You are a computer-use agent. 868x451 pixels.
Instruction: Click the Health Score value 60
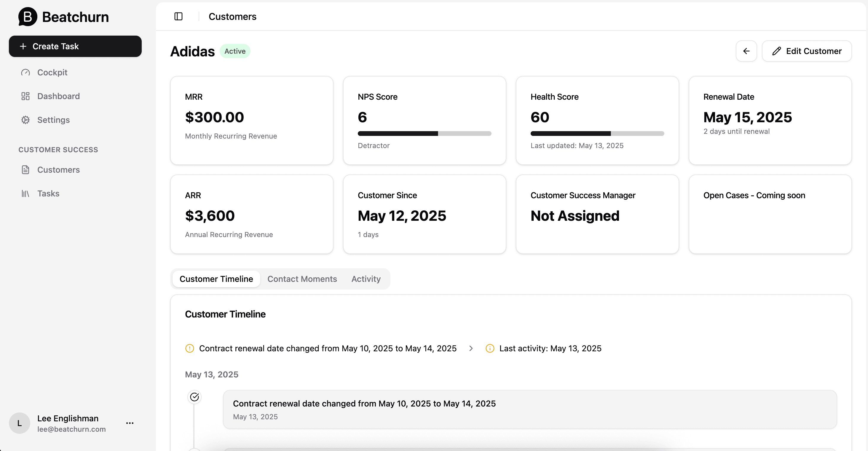click(540, 117)
